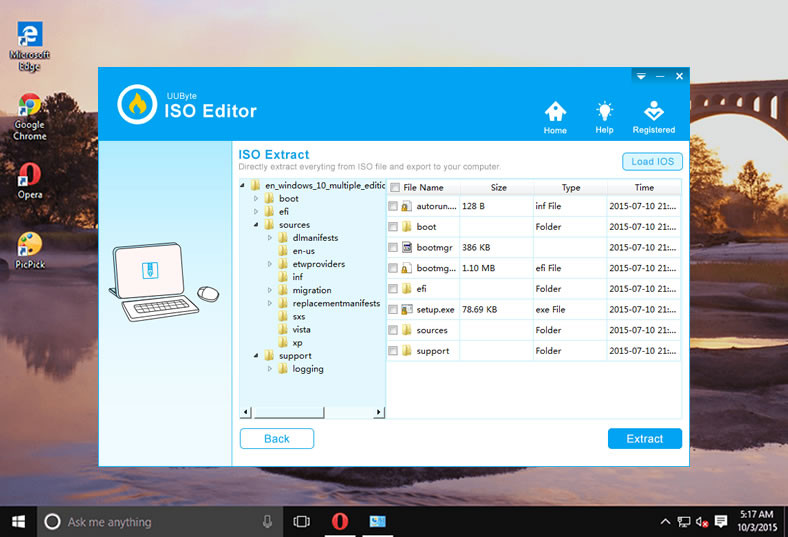
Task: Open Task View in the taskbar
Action: (301, 521)
